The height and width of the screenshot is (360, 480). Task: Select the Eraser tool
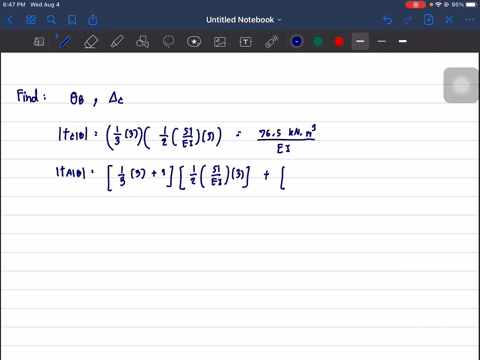pos(91,42)
